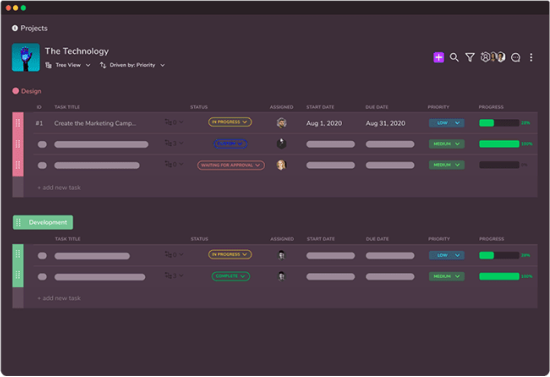Open the three-dot more options menu
The height and width of the screenshot is (377, 550).
click(531, 57)
